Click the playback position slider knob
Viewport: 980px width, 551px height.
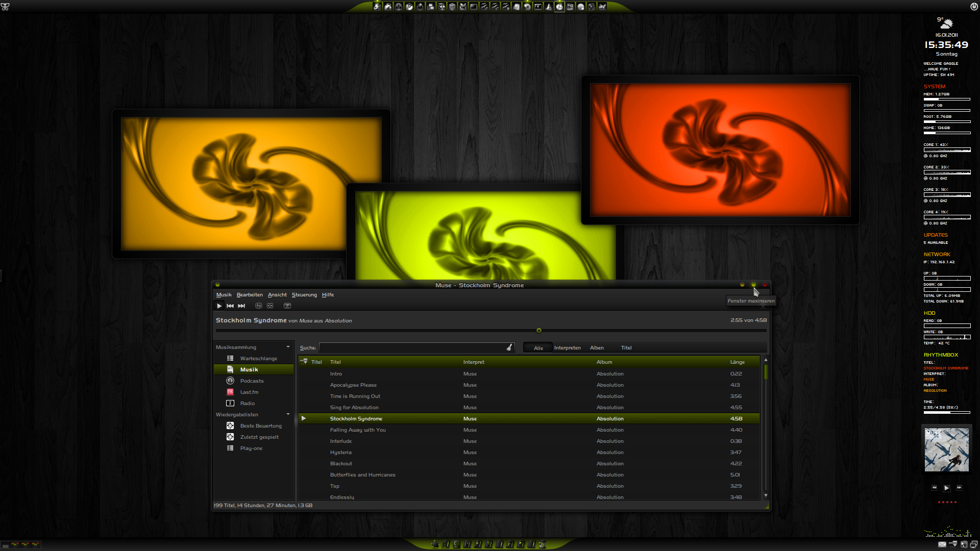coord(539,331)
